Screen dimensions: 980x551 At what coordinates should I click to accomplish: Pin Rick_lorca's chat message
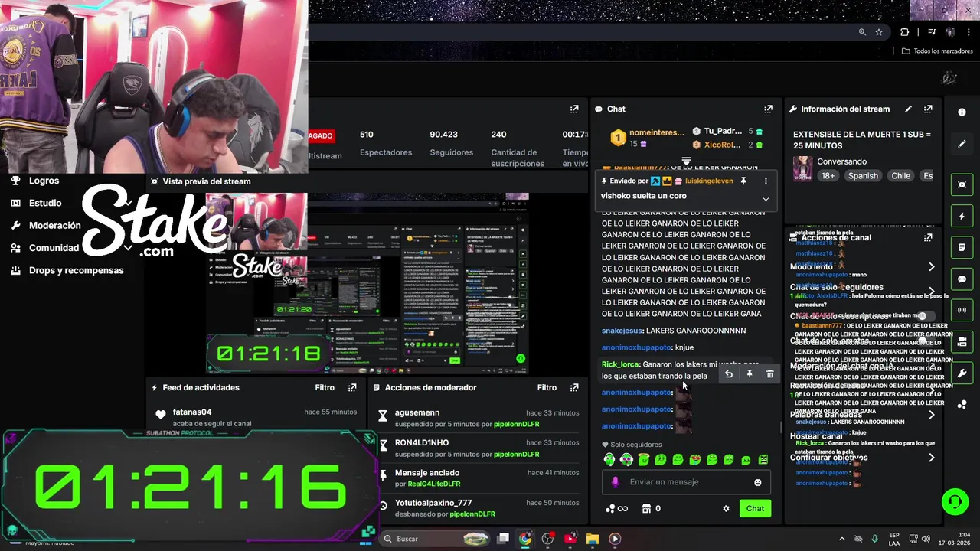tap(750, 374)
